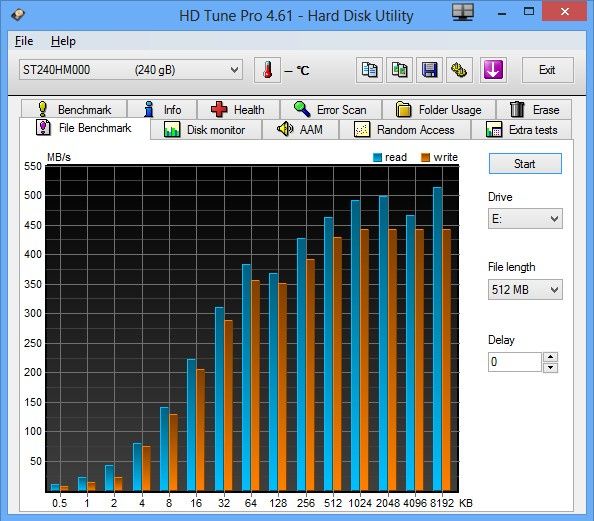Image resolution: width=594 pixels, height=521 pixels.
Task: Open the File menu
Action: point(24,41)
